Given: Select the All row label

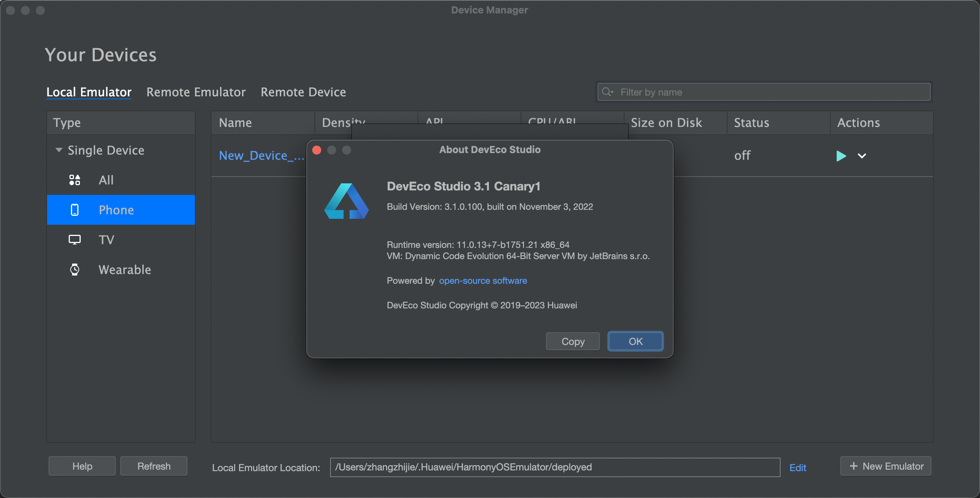Looking at the screenshot, I should click(x=106, y=180).
